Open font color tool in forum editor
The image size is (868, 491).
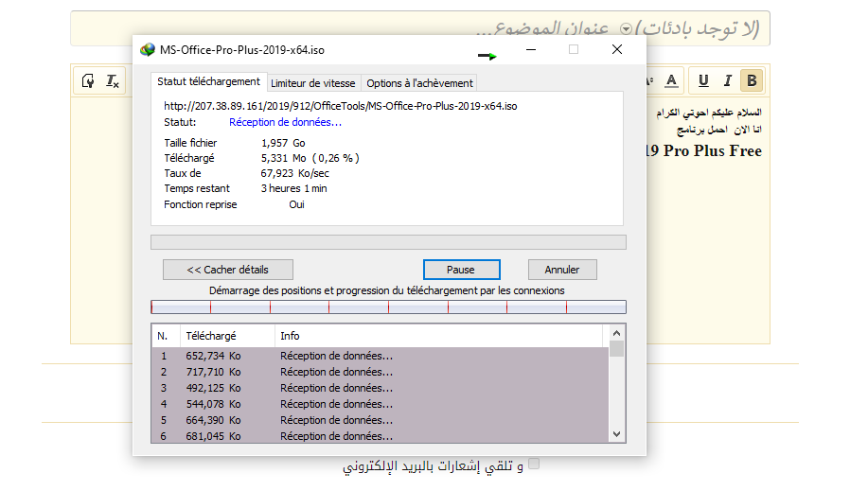[x=671, y=80]
